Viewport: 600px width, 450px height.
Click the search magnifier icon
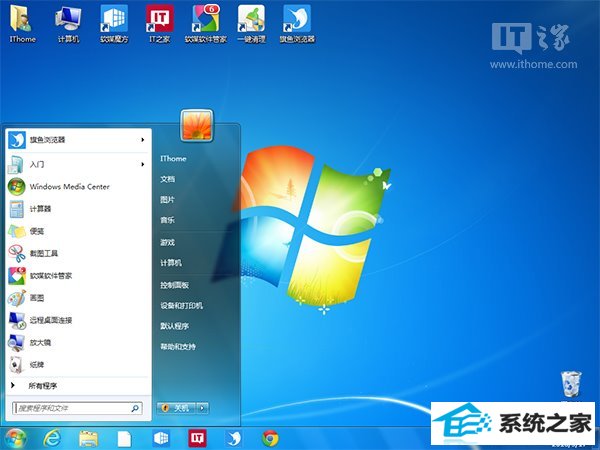(135, 408)
